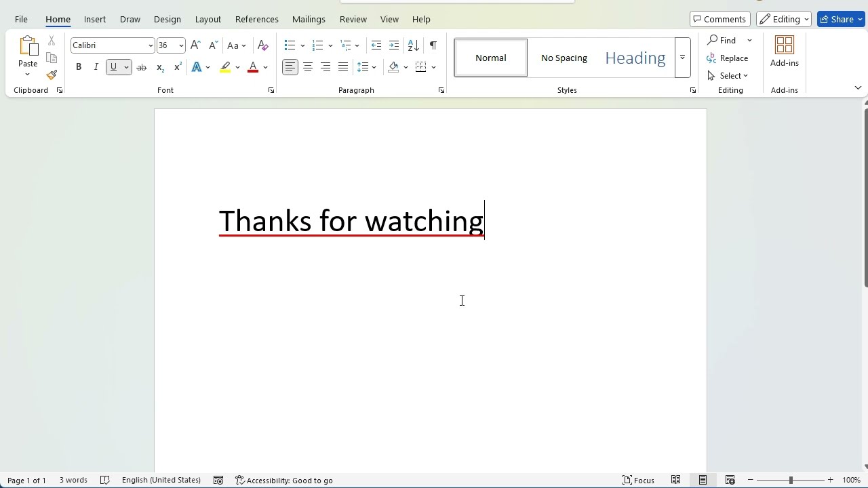The height and width of the screenshot is (488, 868).
Task: Decrease font size with the shrink icon
Action: pos(213,45)
